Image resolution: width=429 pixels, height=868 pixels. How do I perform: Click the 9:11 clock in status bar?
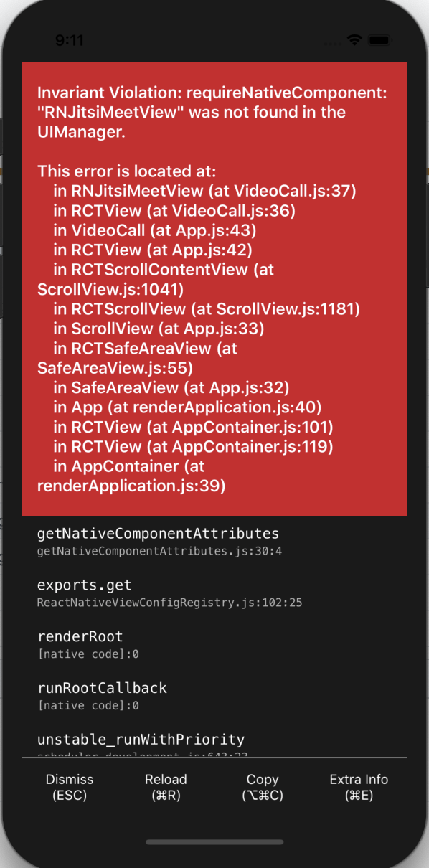[71, 41]
